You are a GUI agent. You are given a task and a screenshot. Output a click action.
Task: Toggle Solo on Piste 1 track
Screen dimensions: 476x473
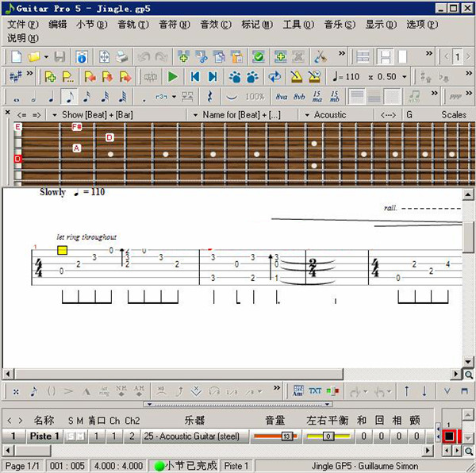pyautogui.click(x=71, y=436)
